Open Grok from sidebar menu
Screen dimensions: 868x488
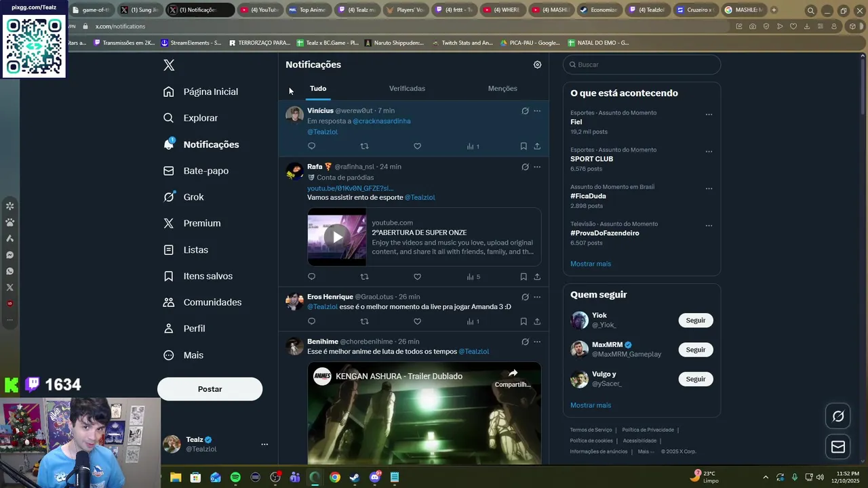(x=184, y=197)
